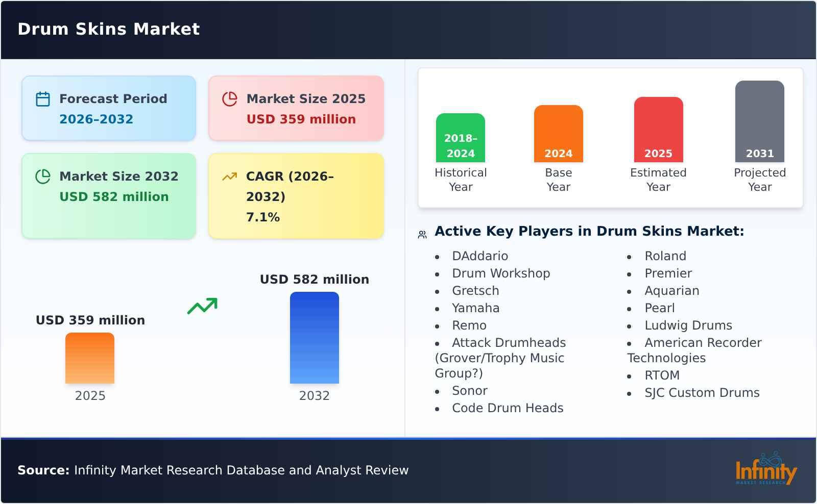The image size is (817, 504).
Task: Select the key players people icon
Action: click(x=422, y=233)
